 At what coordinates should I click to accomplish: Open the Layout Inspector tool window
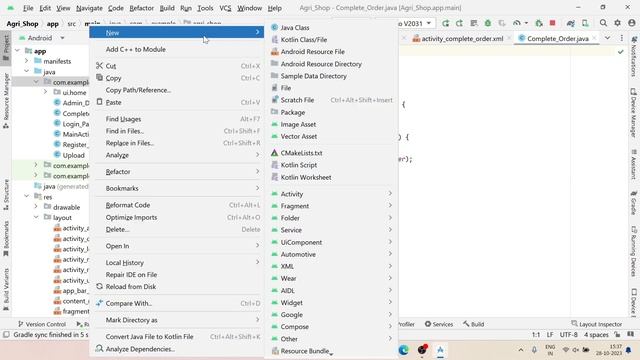click(596, 324)
